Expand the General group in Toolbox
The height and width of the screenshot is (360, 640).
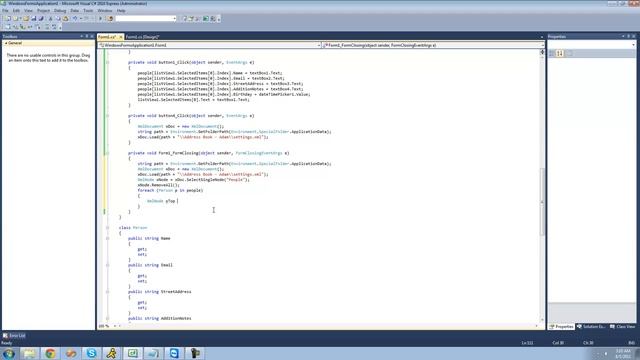(6, 43)
